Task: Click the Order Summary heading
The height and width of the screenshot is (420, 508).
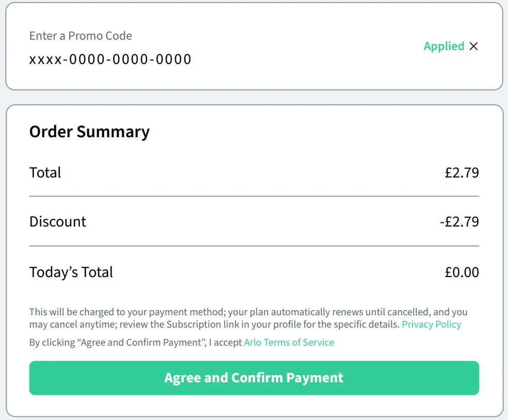Action: click(x=89, y=132)
